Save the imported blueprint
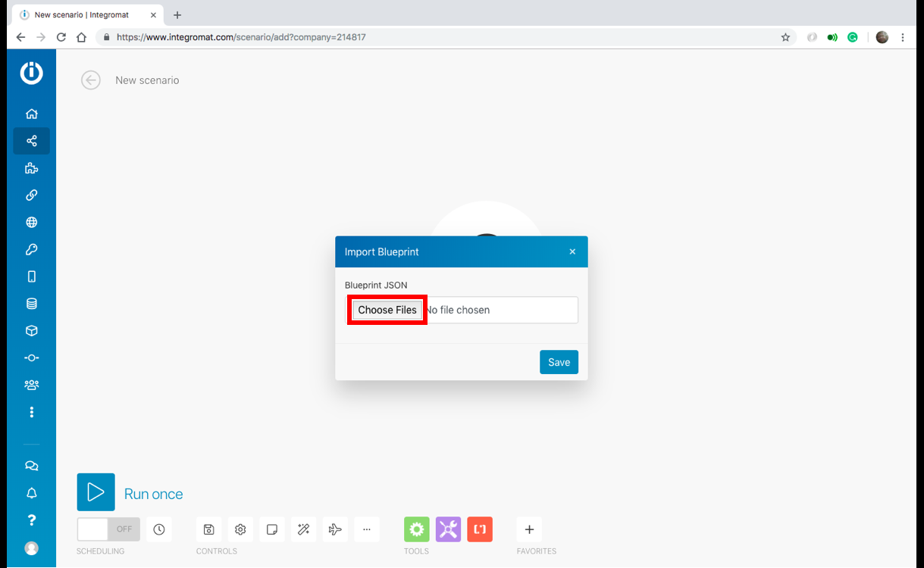Viewport: 924px width, 568px height. tap(559, 362)
